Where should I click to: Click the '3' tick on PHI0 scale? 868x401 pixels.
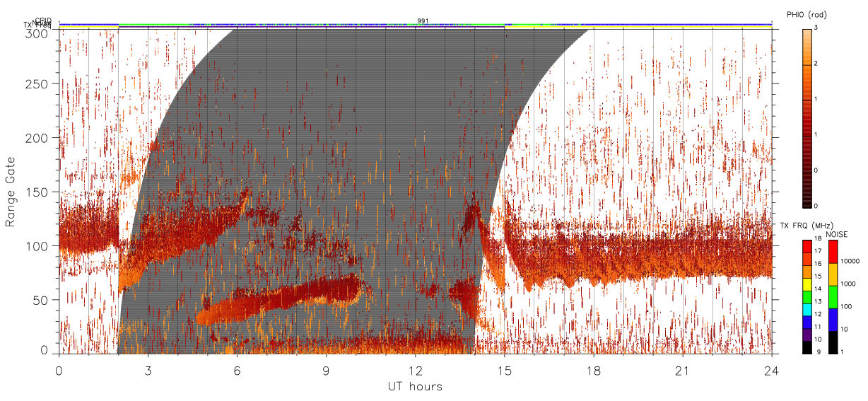816,28
